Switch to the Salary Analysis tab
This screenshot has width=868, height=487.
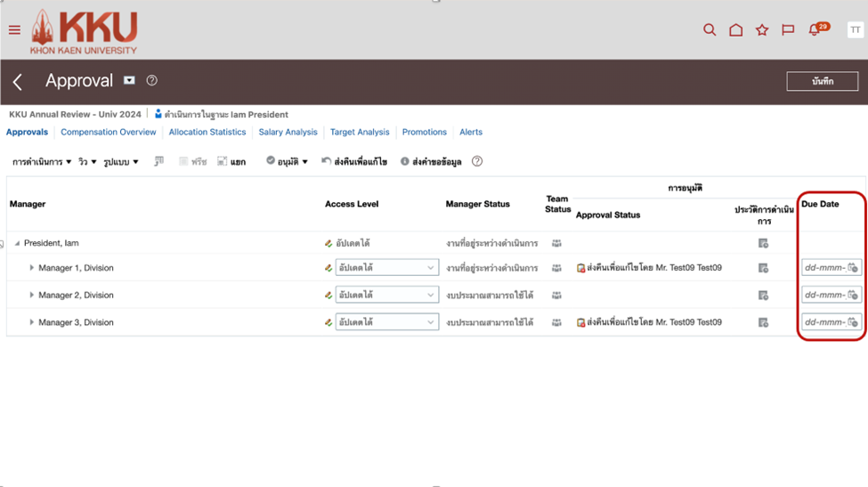click(x=288, y=133)
